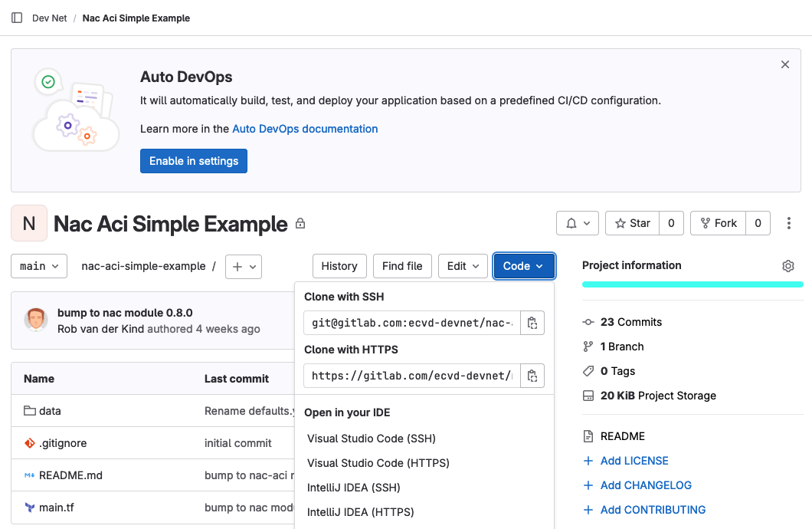Image resolution: width=812 pixels, height=529 pixels.
Task: Click the commits icon in Project information
Action: (x=588, y=322)
